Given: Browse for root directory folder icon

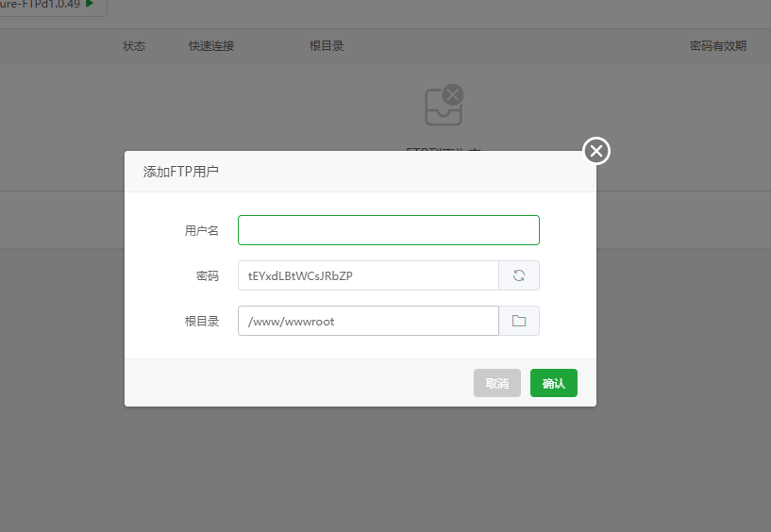Looking at the screenshot, I should pos(519,321).
